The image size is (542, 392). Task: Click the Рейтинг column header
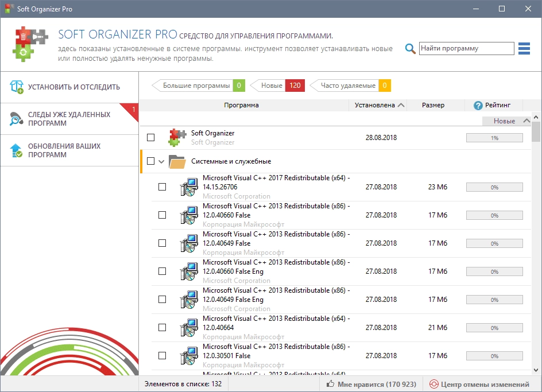tap(494, 105)
